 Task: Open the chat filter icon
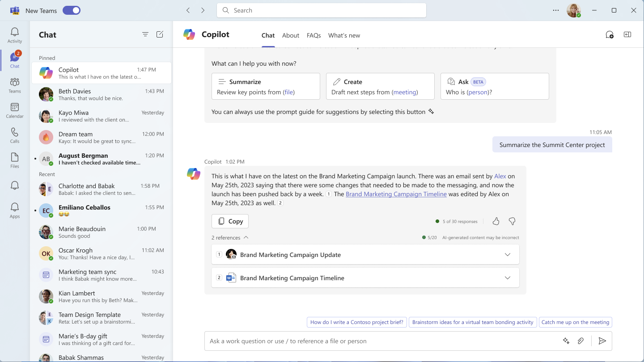click(145, 34)
